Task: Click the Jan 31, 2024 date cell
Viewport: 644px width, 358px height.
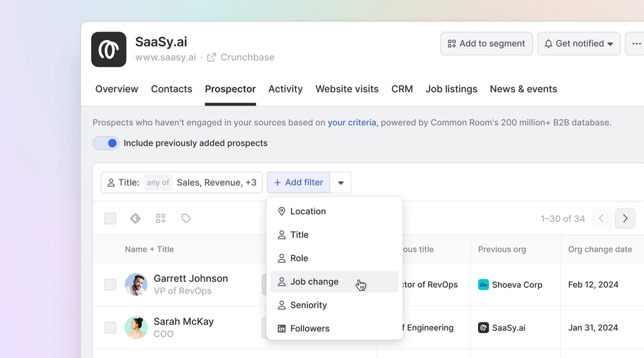Action: click(593, 328)
